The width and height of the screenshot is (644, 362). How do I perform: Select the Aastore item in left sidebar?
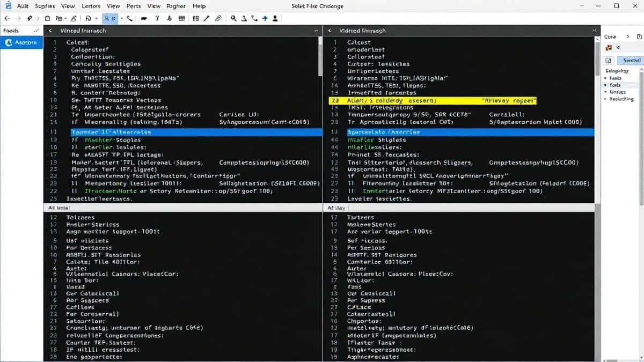click(21, 42)
